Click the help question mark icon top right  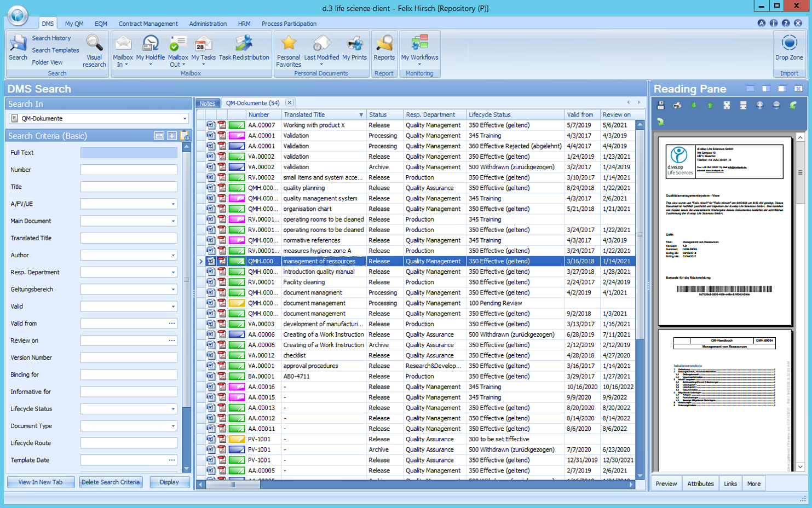coord(786,23)
